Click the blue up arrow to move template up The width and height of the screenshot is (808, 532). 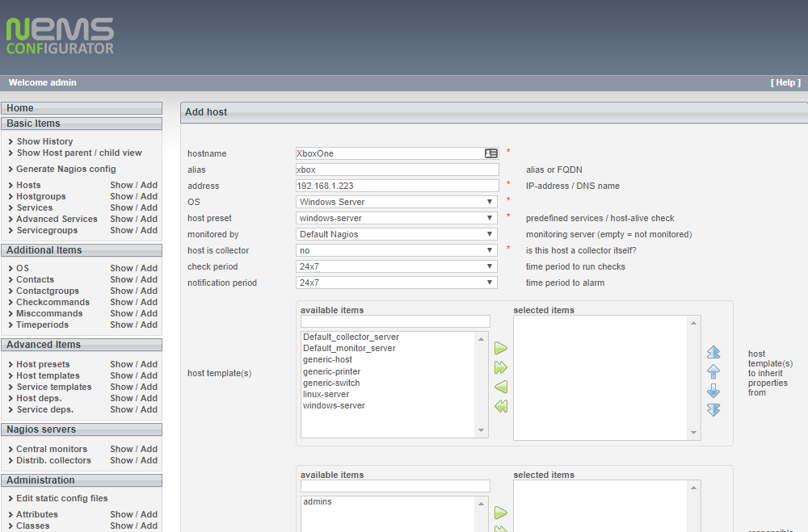[x=713, y=371]
